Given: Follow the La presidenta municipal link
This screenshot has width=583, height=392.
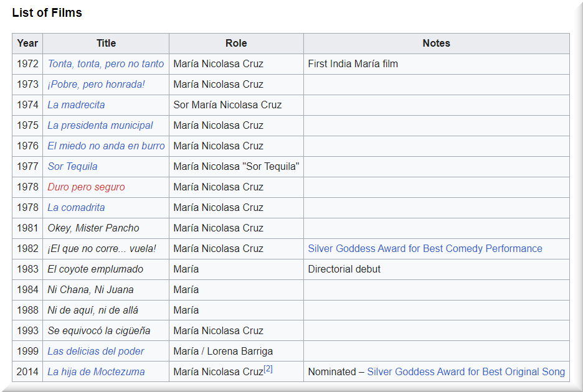Looking at the screenshot, I should (100, 126).
